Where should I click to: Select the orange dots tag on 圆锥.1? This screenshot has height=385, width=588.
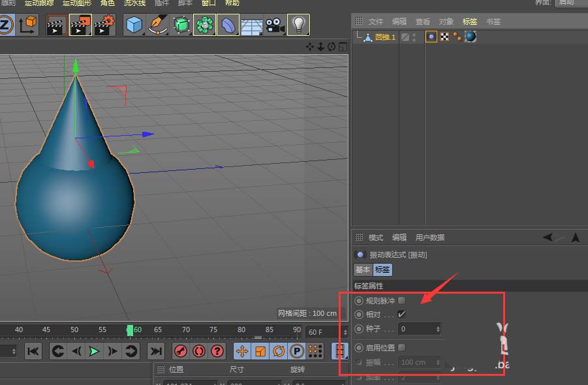tap(457, 37)
